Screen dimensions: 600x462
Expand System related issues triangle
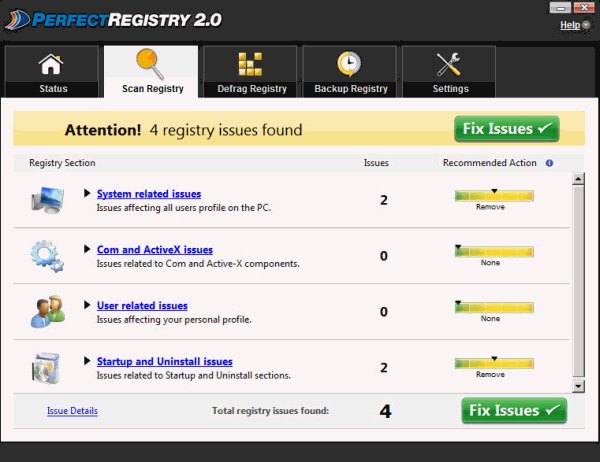click(x=87, y=193)
